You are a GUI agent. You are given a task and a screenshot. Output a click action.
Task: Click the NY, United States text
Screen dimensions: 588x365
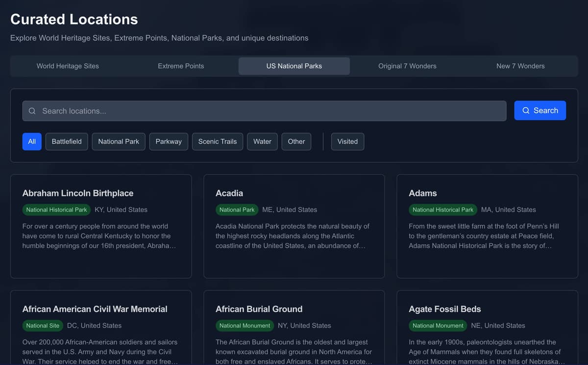pos(304,325)
